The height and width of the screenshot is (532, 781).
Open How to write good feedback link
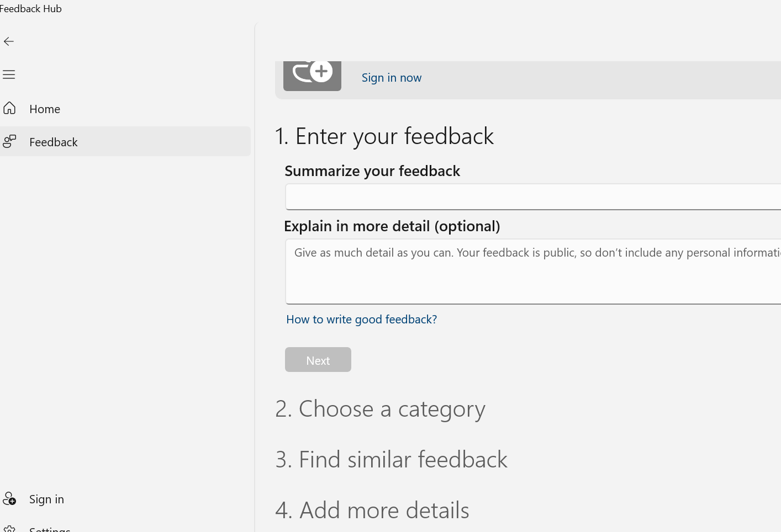pos(361,319)
